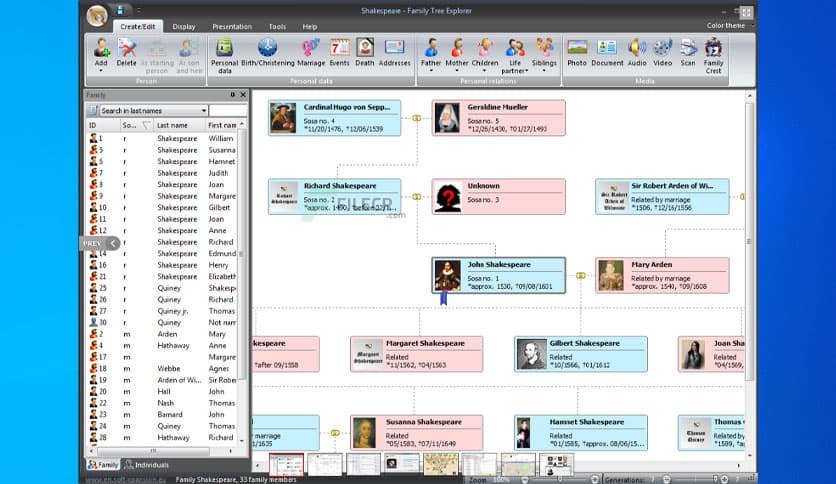The height and width of the screenshot is (484, 836).
Task: Click the application orb button
Action: 97,15
